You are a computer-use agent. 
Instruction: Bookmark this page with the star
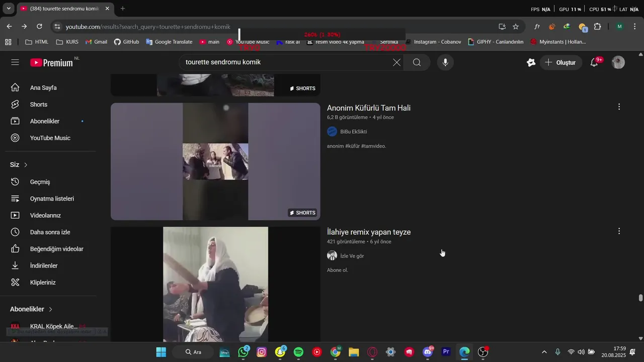pos(516,27)
